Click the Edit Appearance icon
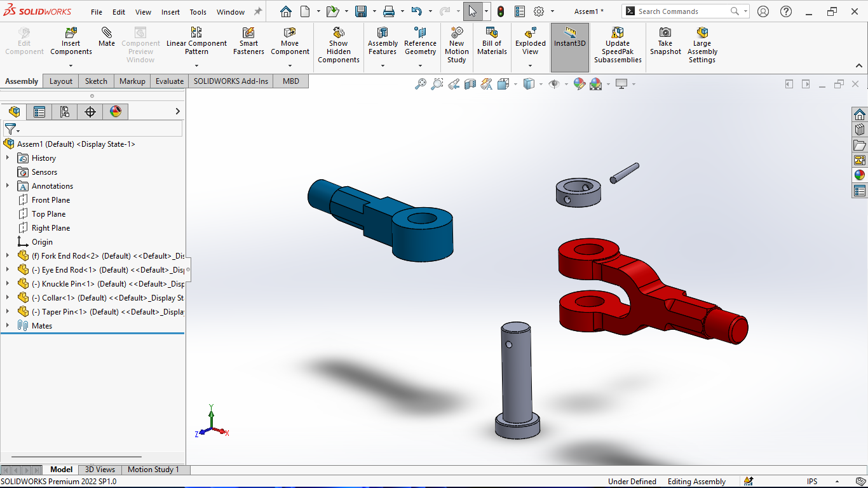This screenshot has width=868, height=488. (x=579, y=84)
